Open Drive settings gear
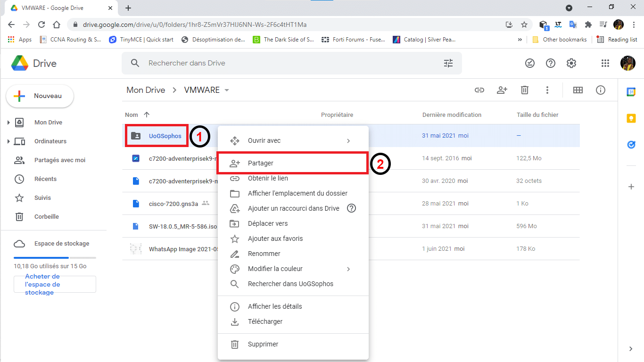The image size is (644, 362). [x=571, y=63]
